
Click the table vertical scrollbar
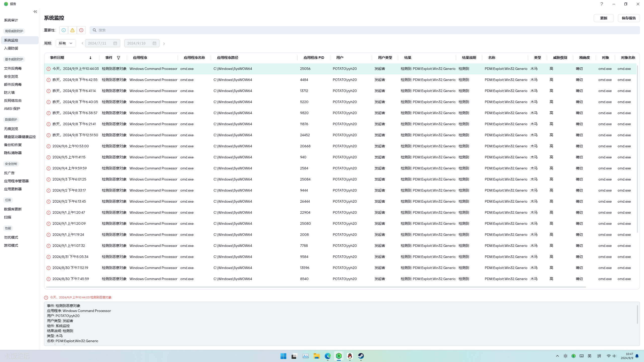pos(637,149)
